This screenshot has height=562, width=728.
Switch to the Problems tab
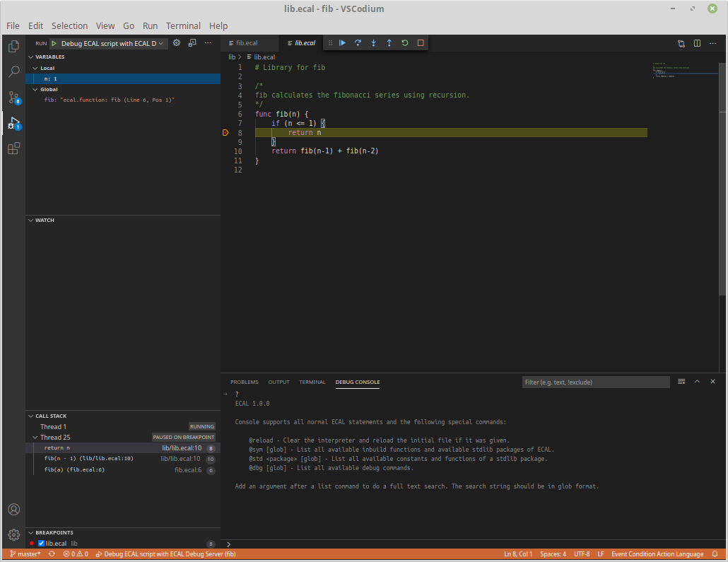click(x=244, y=382)
